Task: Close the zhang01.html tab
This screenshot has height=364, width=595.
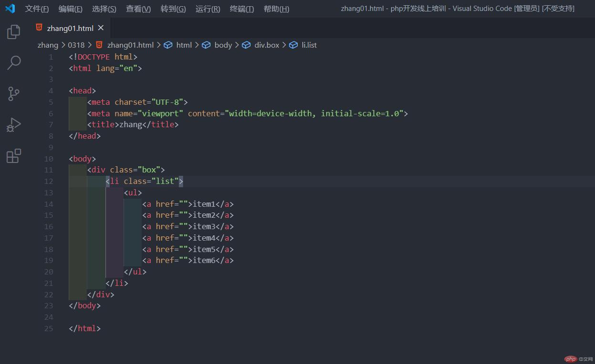Action: [100, 28]
